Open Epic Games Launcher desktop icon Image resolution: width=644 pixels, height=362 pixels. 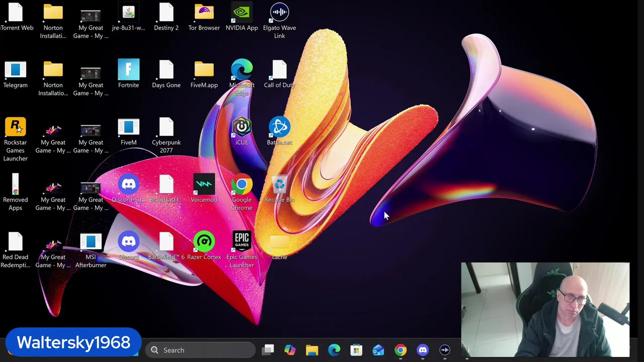point(242,250)
